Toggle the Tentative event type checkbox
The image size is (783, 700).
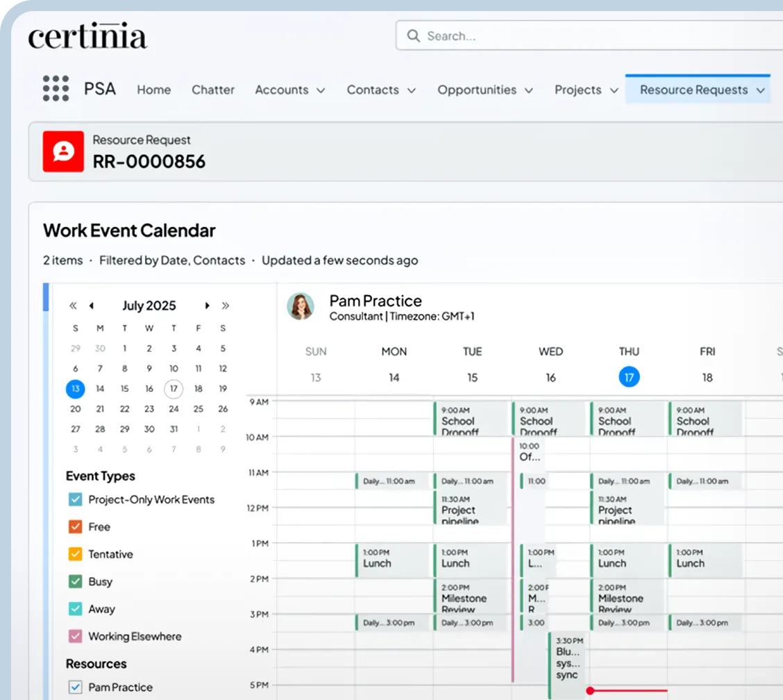(x=76, y=554)
